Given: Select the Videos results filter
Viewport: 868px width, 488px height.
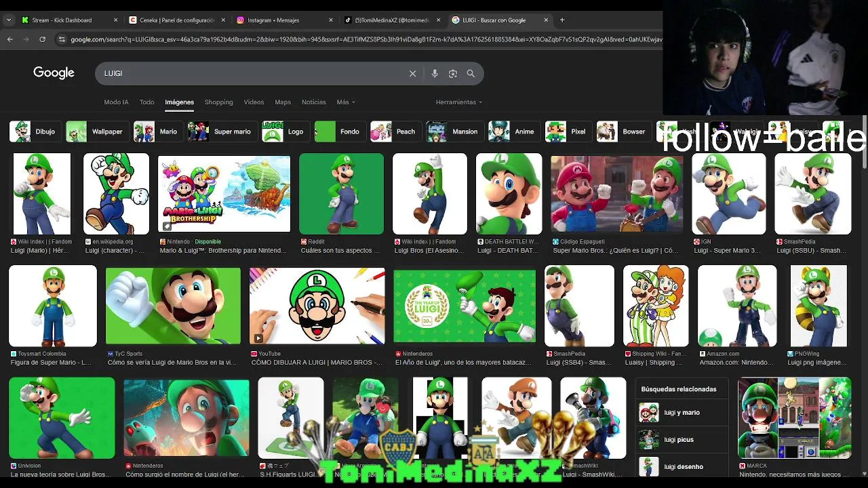Looking at the screenshot, I should point(254,102).
